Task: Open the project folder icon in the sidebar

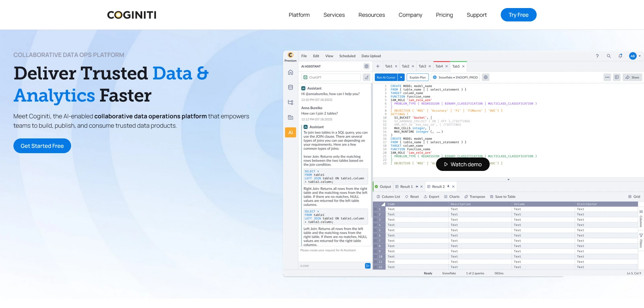Action: click(290, 117)
